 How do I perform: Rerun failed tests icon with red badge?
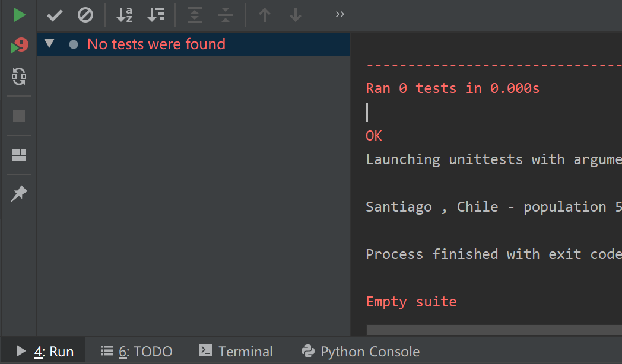(20, 46)
